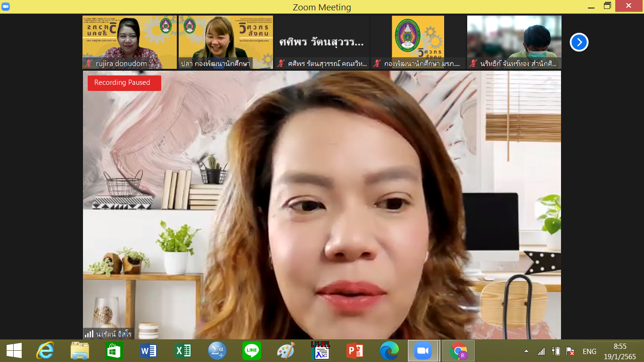Open PowerPoint from taskbar
This screenshot has width=644, height=362.
click(355, 351)
